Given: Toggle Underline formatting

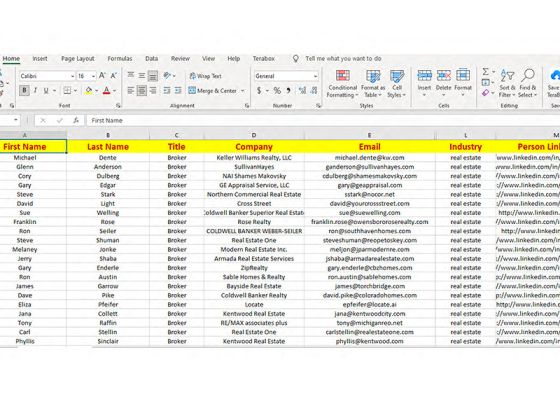Looking at the screenshot, I should click(x=46, y=91).
